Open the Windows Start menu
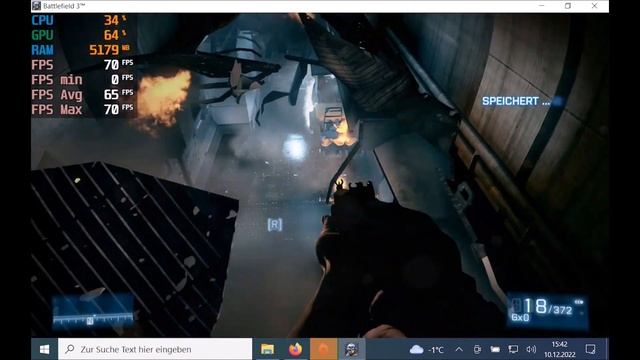The width and height of the screenshot is (640, 360). [x=44, y=349]
